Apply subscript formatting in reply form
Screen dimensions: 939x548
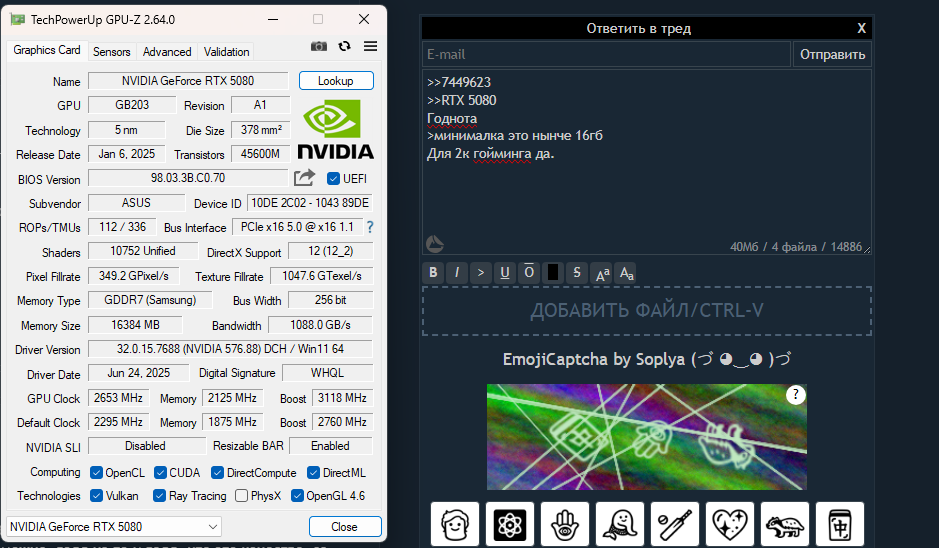[626, 273]
